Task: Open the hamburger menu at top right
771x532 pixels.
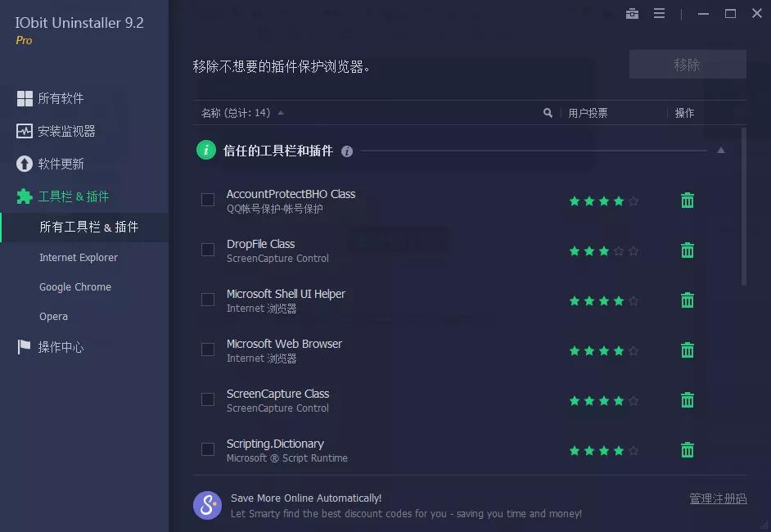Action: tap(660, 13)
